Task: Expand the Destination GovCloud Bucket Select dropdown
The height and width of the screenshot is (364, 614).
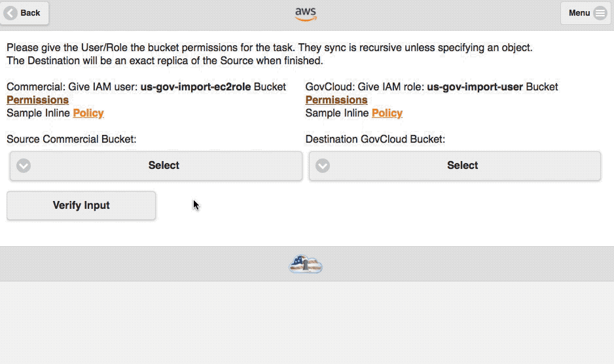Action: click(462, 166)
